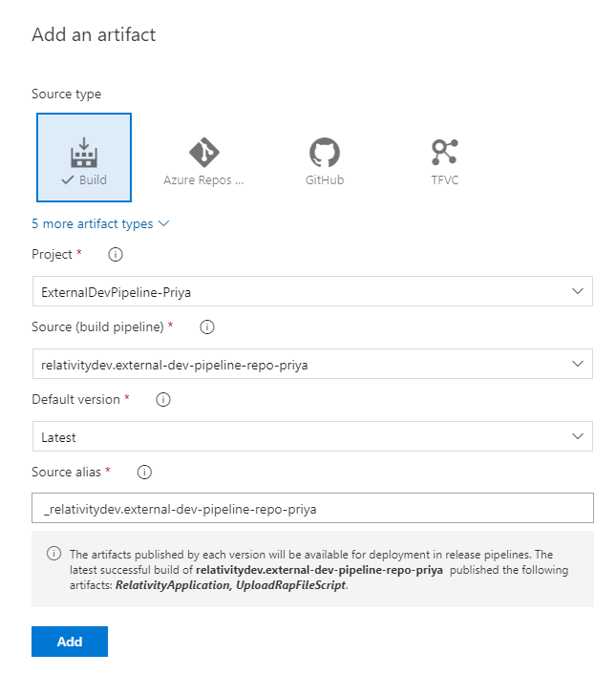The image size is (616, 695).
Task: Click bold relativitydev.external-dev-pipeline-repo-priya in info note
Action: pos(319,570)
